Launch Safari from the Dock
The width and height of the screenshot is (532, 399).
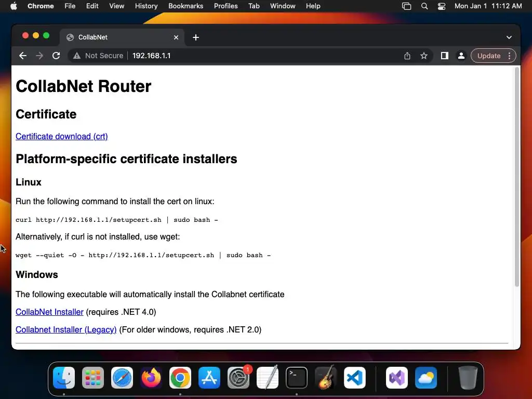point(122,378)
